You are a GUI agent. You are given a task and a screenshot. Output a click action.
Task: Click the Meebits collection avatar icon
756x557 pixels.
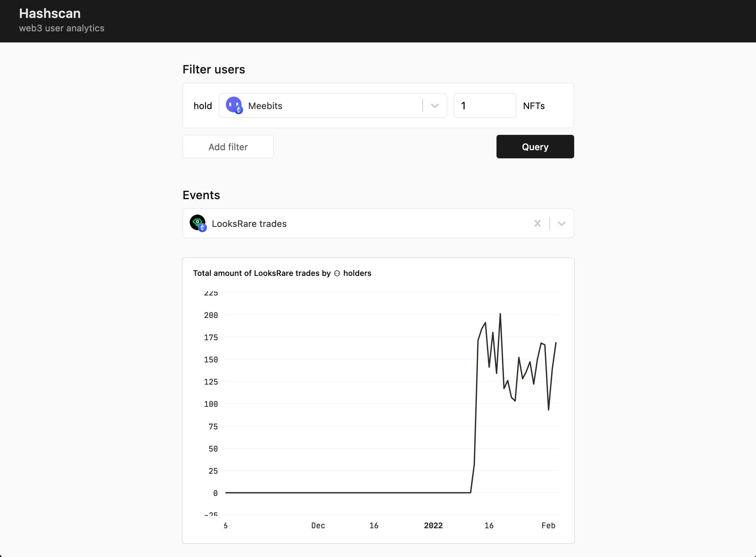coord(234,105)
